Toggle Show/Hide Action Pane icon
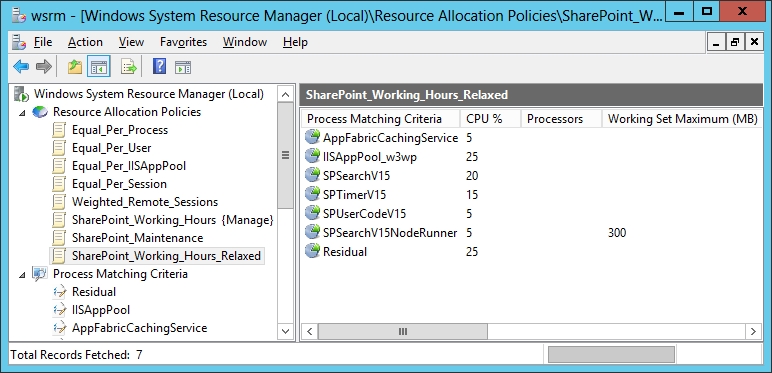The image size is (772, 373). click(183, 67)
